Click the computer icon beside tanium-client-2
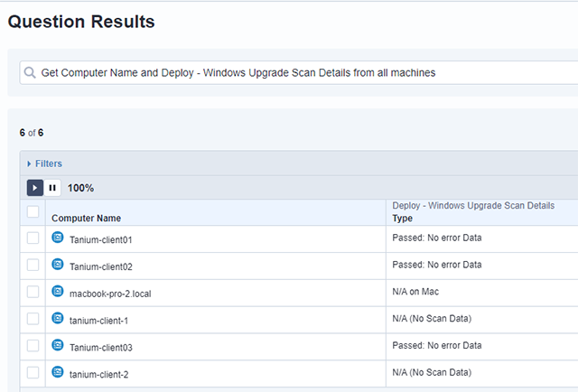The width and height of the screenshot is (578, 392). tap(58, 371)
